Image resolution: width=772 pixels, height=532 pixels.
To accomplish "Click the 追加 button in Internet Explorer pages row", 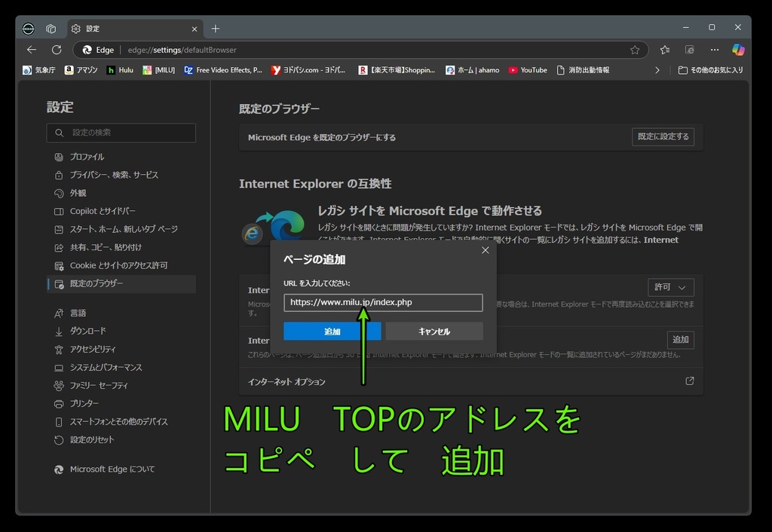I will click(x=681, y=340).
